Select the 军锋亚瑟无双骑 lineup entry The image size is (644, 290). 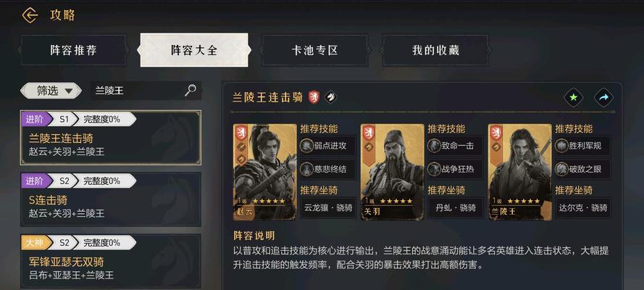[x=111, y=261]
